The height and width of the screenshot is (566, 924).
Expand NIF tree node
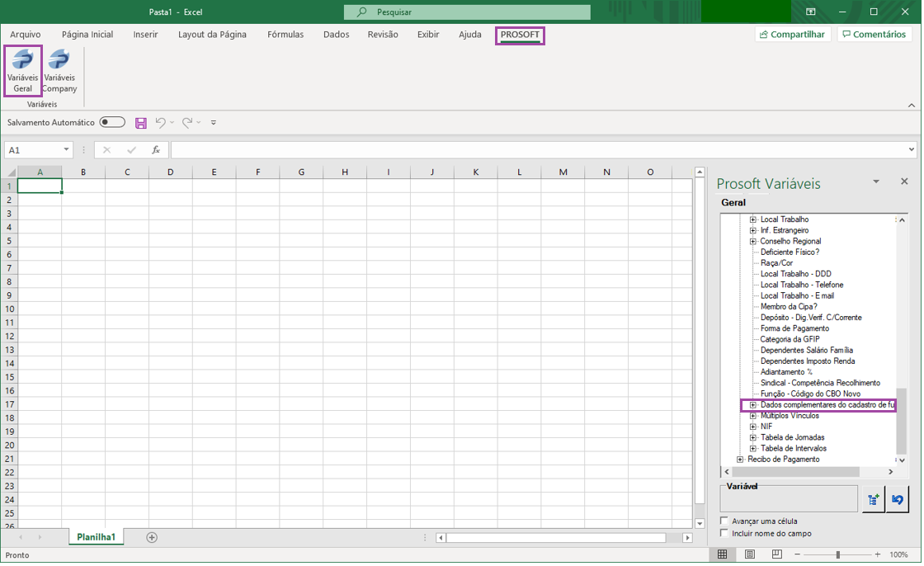(753, 427)
